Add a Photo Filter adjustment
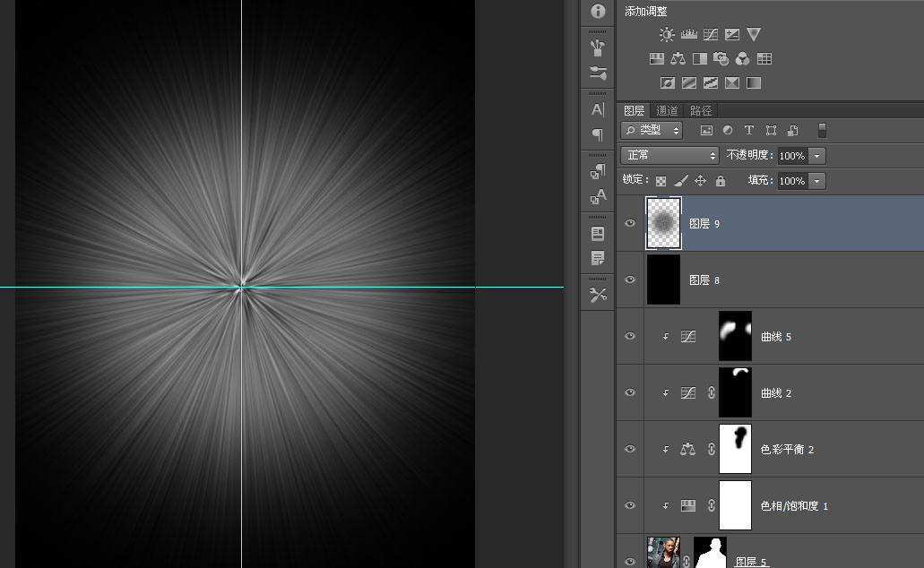The width and height of the screenshot is (924, 568). click(721, 58)
